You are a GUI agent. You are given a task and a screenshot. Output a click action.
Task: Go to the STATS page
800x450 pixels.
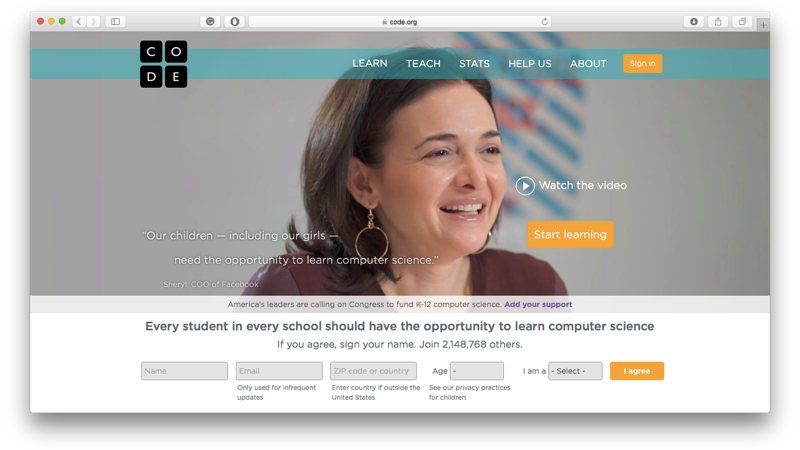click(x=474, y=63)
